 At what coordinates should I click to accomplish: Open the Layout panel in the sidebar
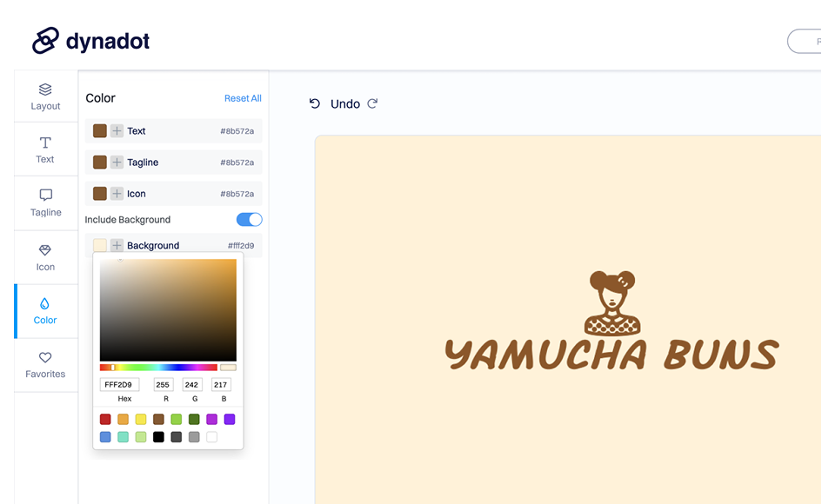(45, 96)
